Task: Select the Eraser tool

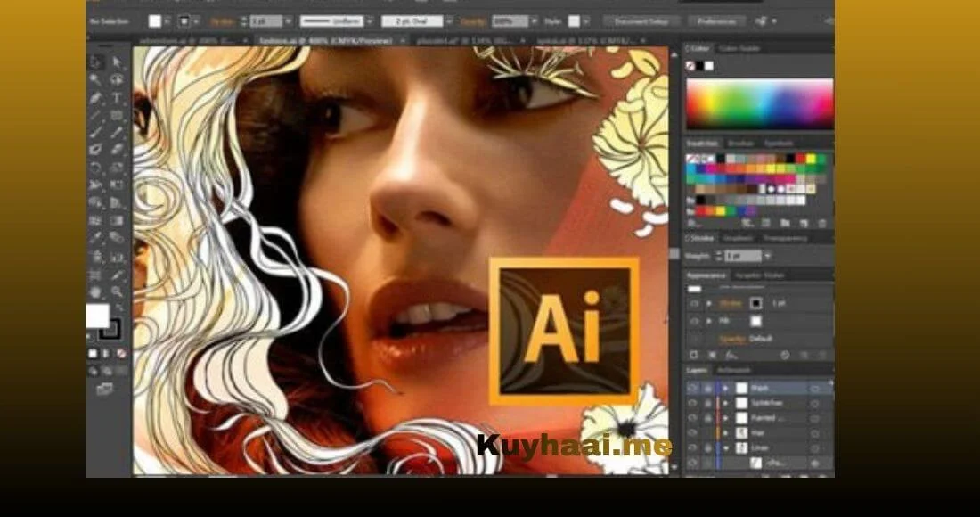Action: [x=117, y=150]
